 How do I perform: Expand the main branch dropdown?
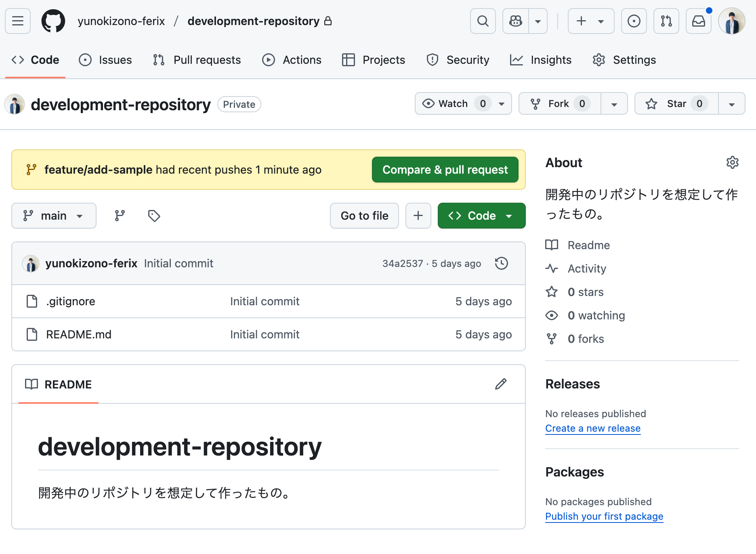pos(54,216)
